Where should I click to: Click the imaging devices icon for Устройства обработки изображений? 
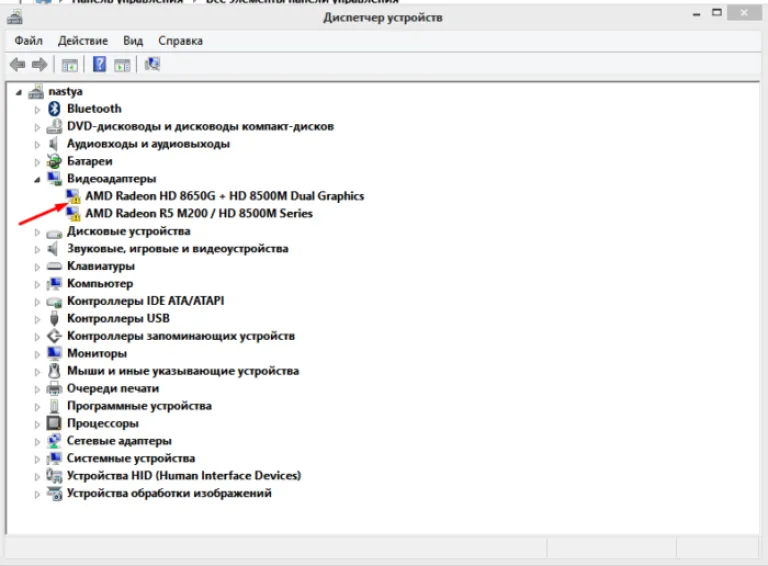point(54,493)
